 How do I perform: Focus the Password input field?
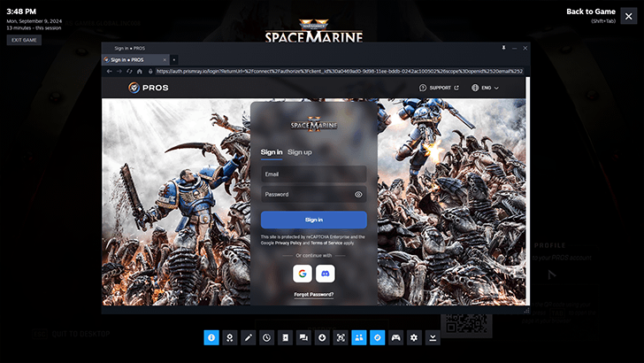click(x=314, y=195)
